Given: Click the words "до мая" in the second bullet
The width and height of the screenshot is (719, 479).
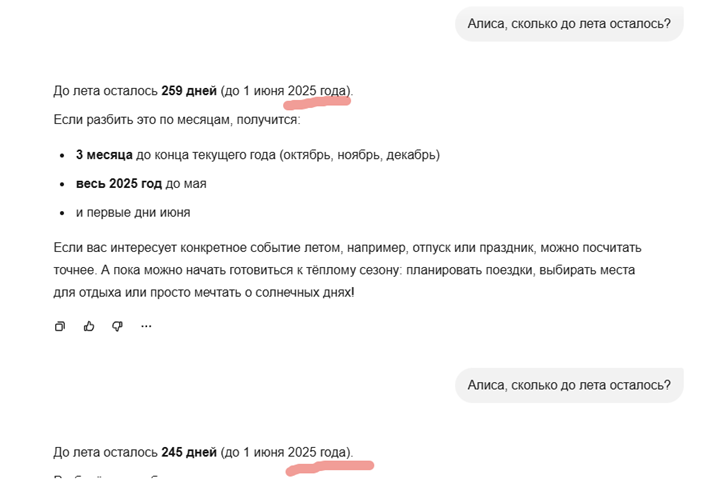Looking at the screenshot, I should [x=186, y=184].
